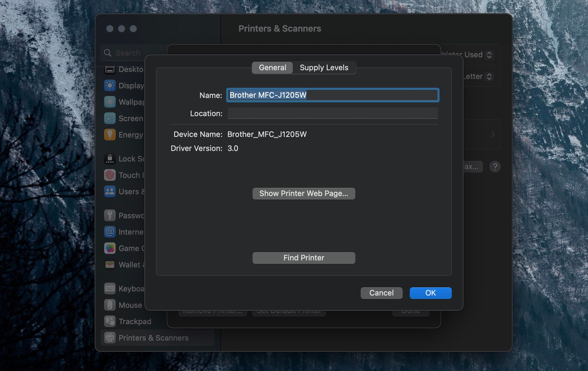Select Printers & Scanners in the sidebar
Image resolution: width=588 pixels, height=371 pixels.
coord(110,338)
